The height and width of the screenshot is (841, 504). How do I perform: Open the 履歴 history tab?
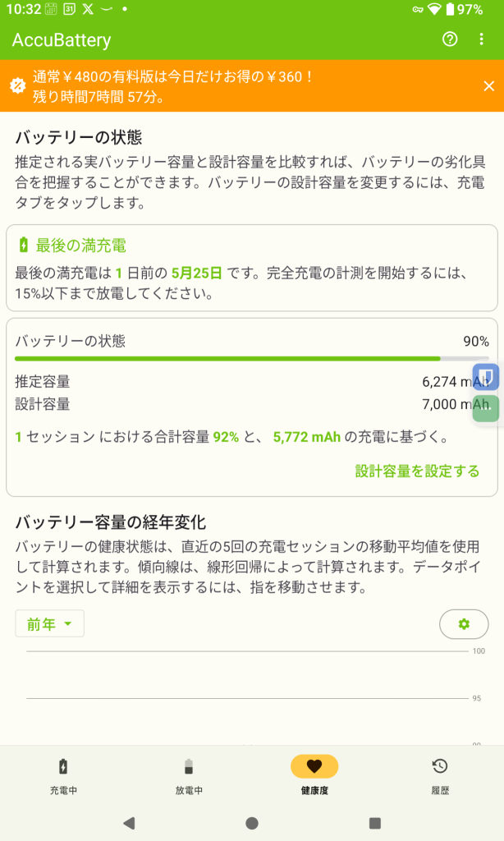pyautogui.click(x=440, y=774)
